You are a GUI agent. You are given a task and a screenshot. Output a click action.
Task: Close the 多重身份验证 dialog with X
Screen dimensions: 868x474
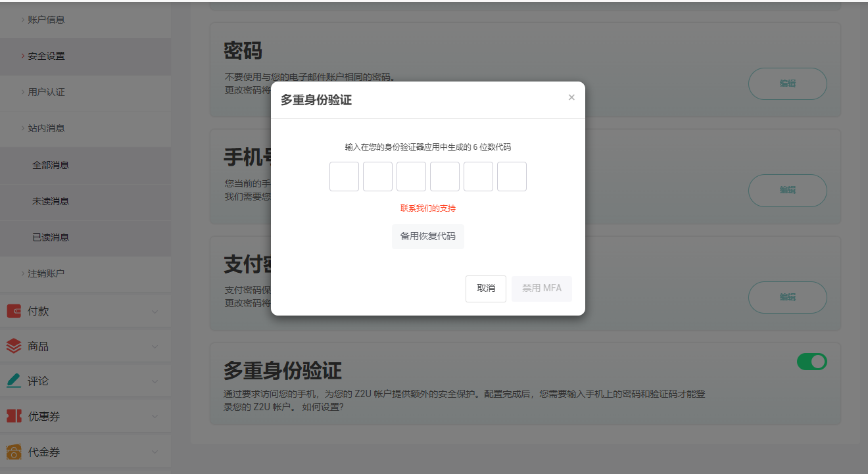[x=571, y=97]
